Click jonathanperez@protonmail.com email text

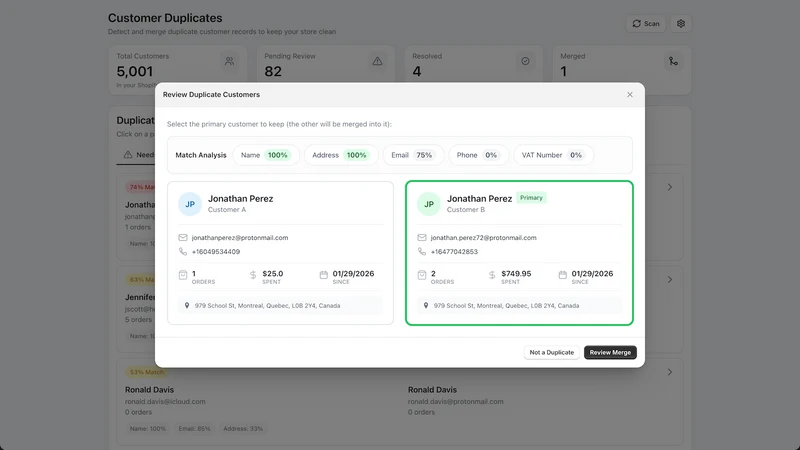coord(240,238)
